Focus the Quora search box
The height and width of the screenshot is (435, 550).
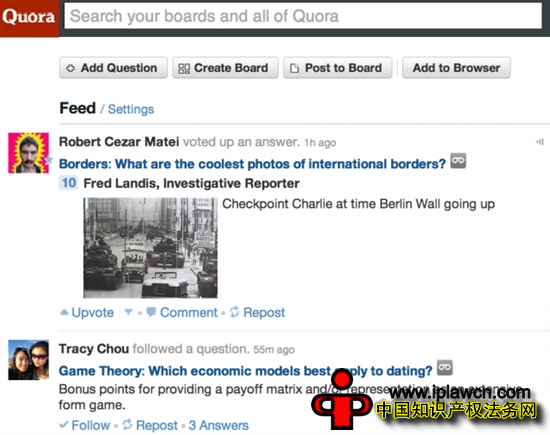[303, 16]
